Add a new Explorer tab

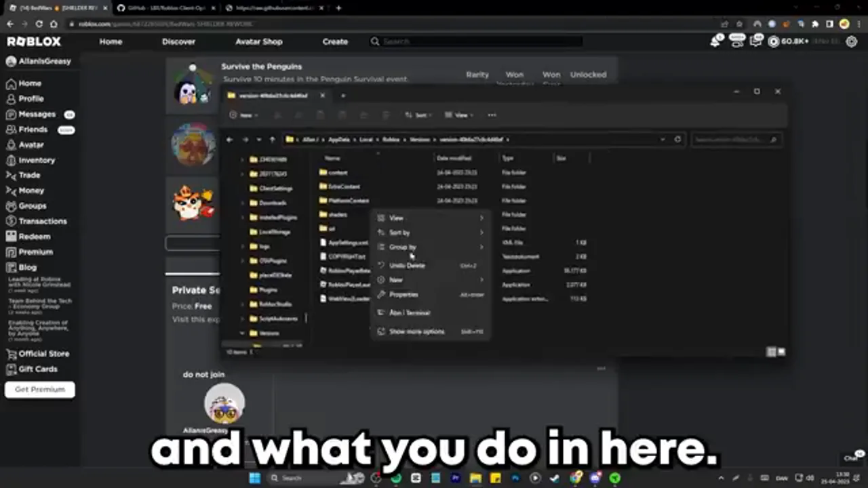(343, 96)
